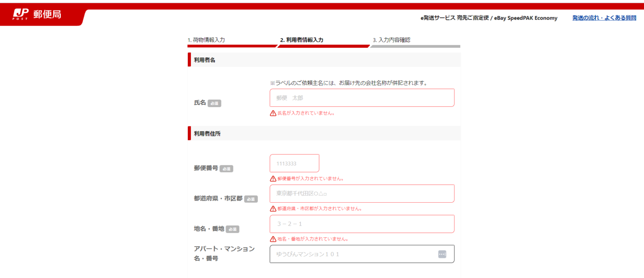Image resolution: width=644 pixels, height=278 pixels.
Task: Select the 利用者情報入力 step label
Action: pyautogui.click(x=303, y=40)
